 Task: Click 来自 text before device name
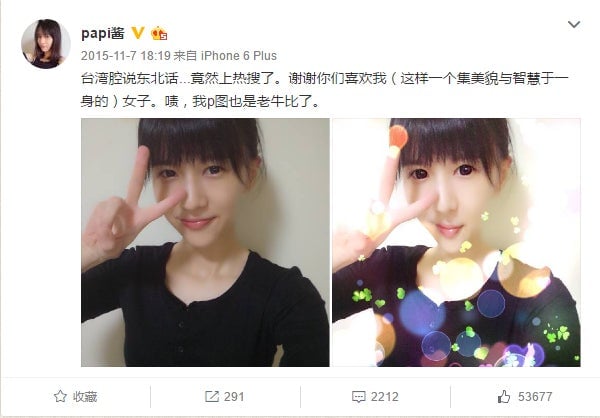(x=185, y=56)
